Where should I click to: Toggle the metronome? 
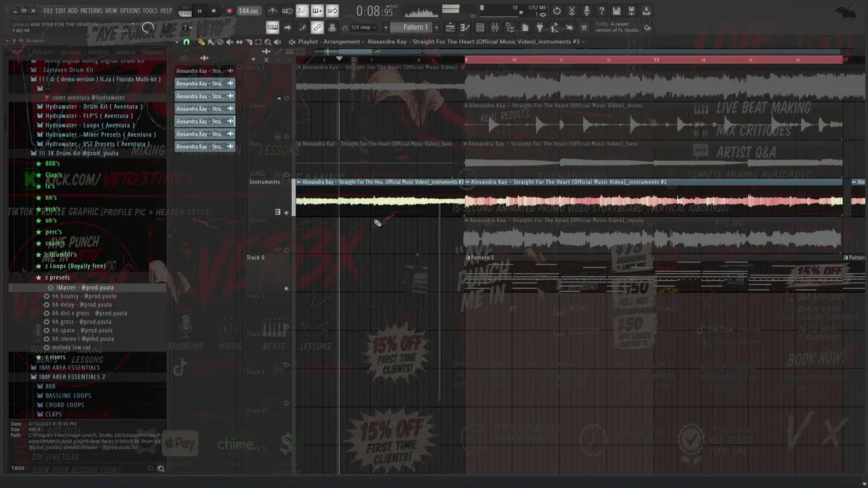point(273,11)
